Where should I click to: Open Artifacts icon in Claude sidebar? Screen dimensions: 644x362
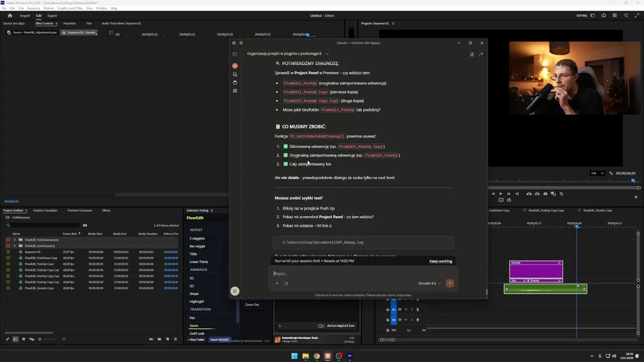[235, 91]
